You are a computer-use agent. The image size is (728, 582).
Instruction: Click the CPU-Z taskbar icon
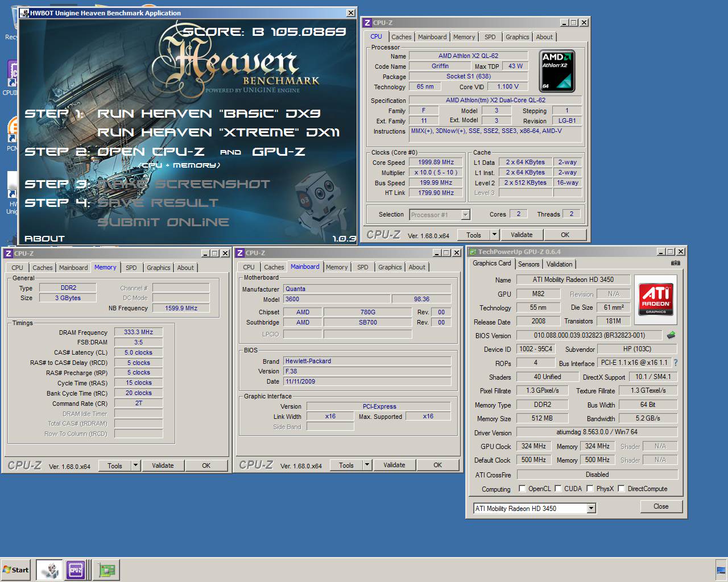pyautogui.click(x=76, y=569)
